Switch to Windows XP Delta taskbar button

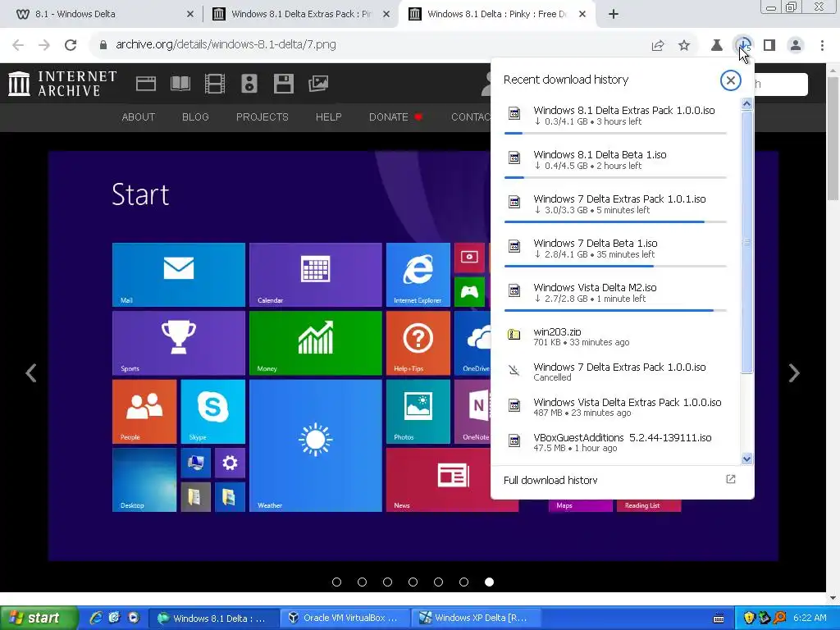pyautogui.click(x=477, y=619)
